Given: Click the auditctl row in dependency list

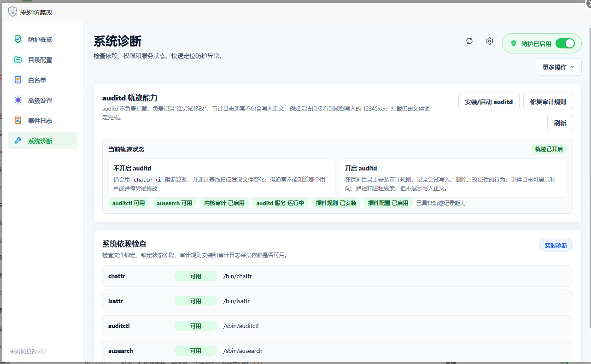Looking at the screenshot, I should tap(338, 326).
